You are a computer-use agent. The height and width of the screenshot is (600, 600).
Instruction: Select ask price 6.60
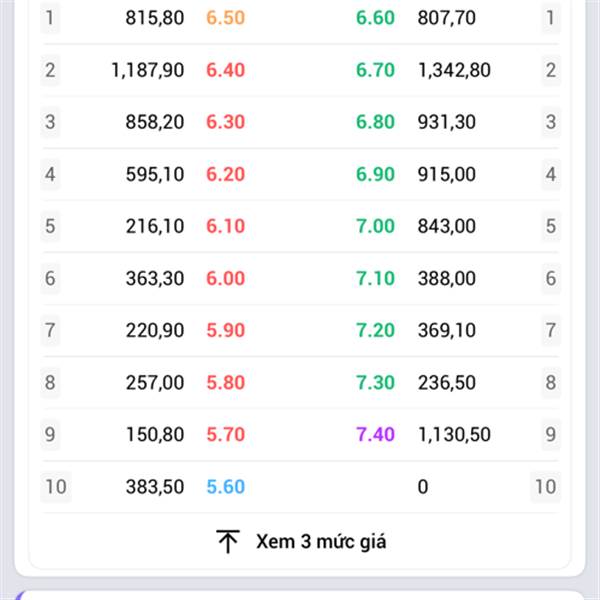pos(375,18)
